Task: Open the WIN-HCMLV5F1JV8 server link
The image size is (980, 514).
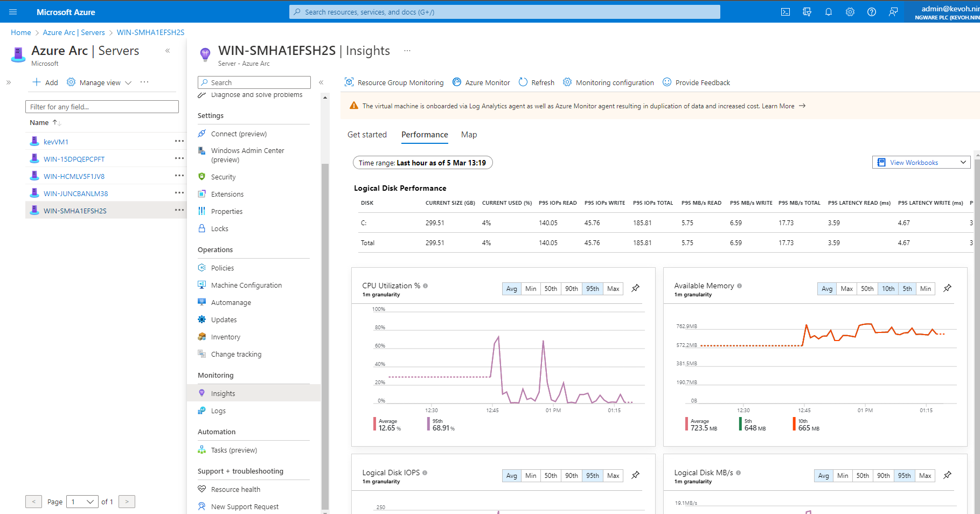Action: [74, 176]
